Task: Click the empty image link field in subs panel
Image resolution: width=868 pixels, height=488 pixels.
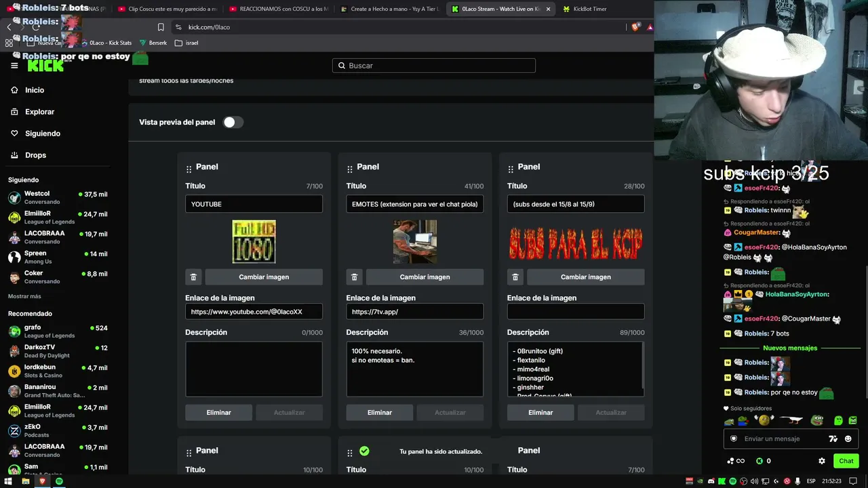Action: (576, 312)
